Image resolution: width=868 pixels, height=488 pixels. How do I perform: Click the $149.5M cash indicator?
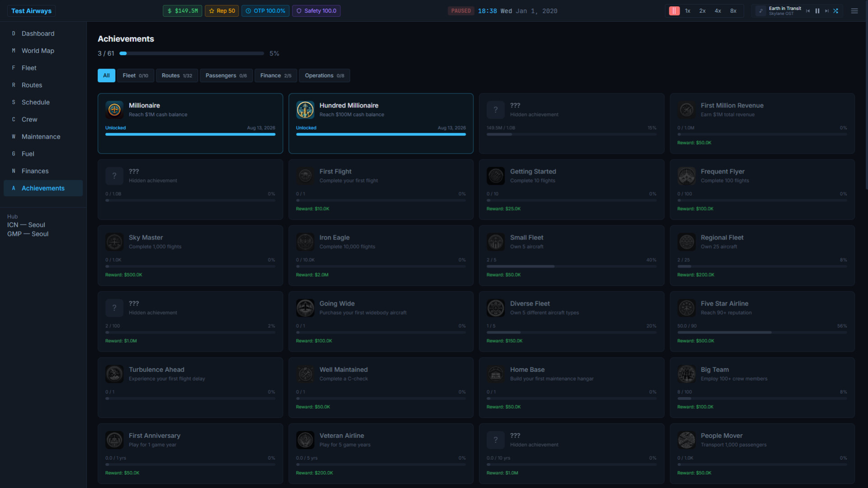pyautogui.click(x=183, y=11)
